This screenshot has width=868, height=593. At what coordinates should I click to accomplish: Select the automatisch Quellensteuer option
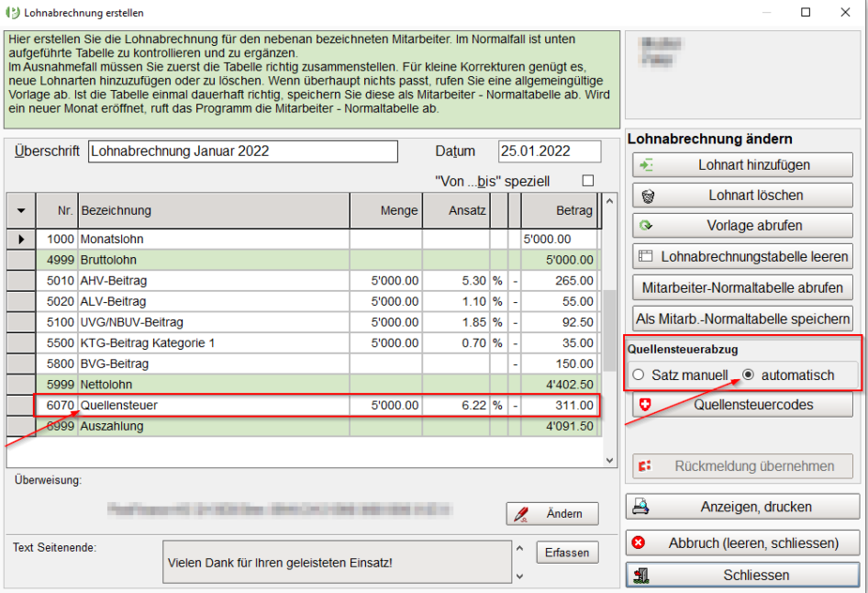(748, 375)
